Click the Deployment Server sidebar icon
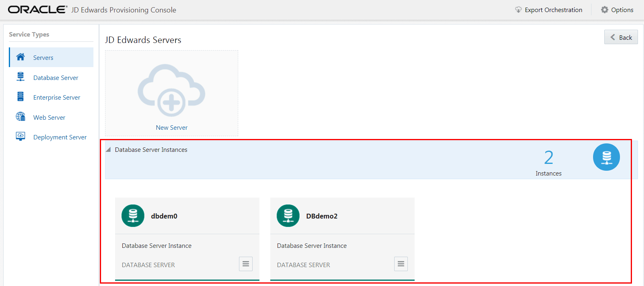This screenshot has height=286, width=644. coord(20,136)
